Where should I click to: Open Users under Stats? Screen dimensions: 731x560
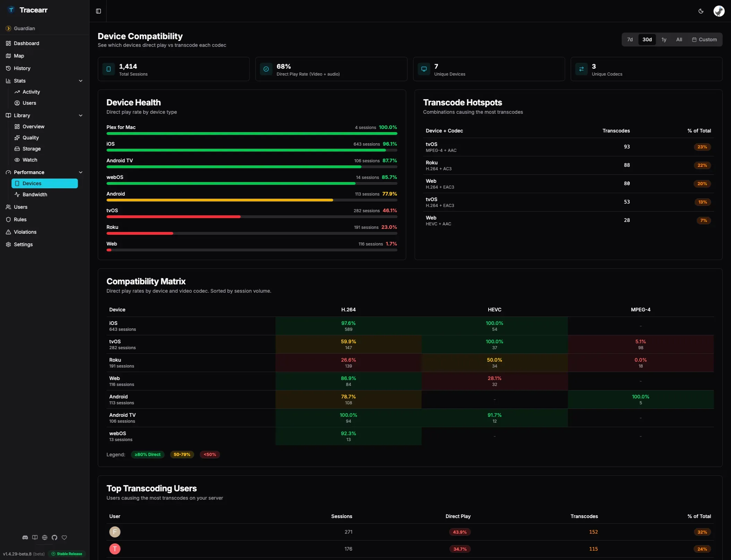[44, 103]
